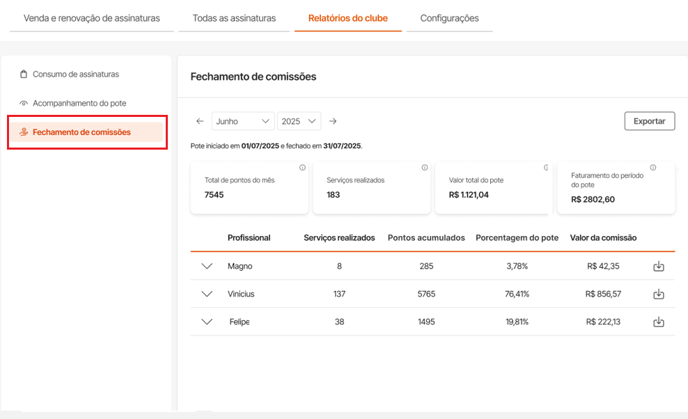Screen dimensions: 688x419
Task: Go to previous month with left arrow
Action: (x=200, y=121)
